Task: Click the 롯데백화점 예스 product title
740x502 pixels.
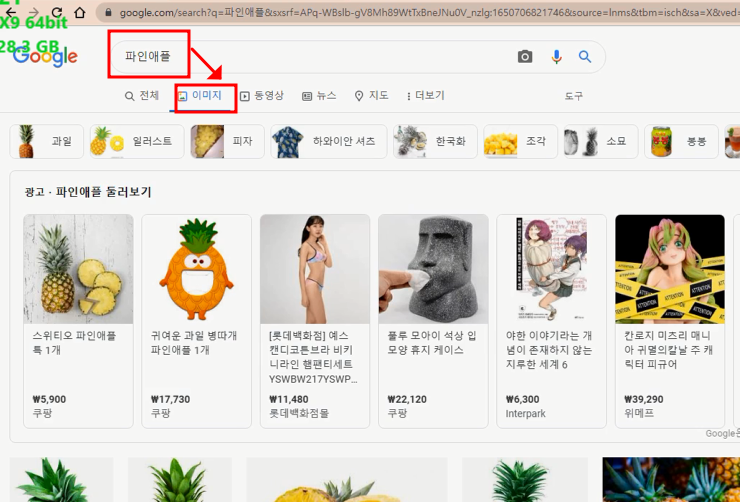Action: pyautogui.click(x=313, y=357)
